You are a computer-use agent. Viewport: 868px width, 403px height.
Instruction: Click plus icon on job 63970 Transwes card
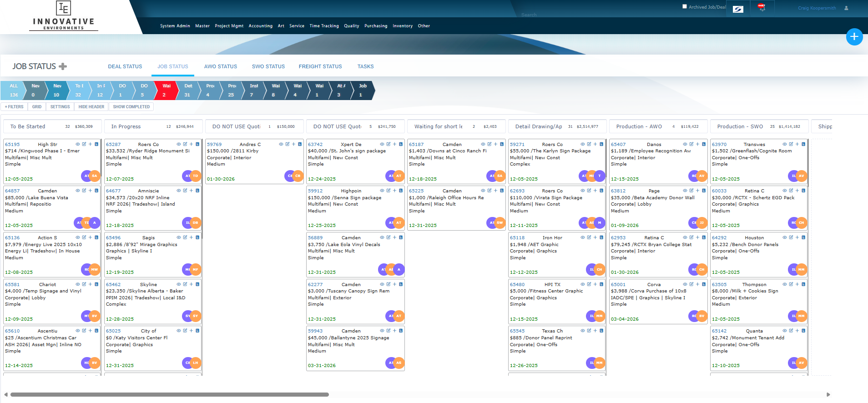(x=797, y=144)
